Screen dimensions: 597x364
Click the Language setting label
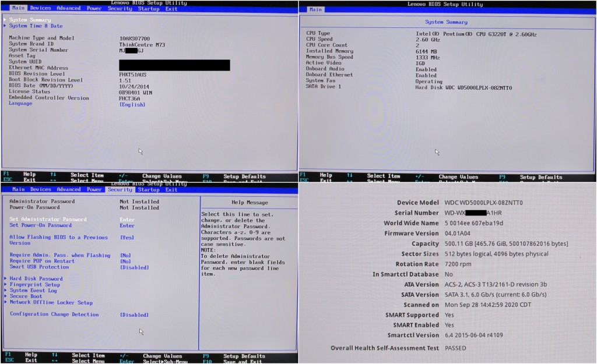(20, 103)
